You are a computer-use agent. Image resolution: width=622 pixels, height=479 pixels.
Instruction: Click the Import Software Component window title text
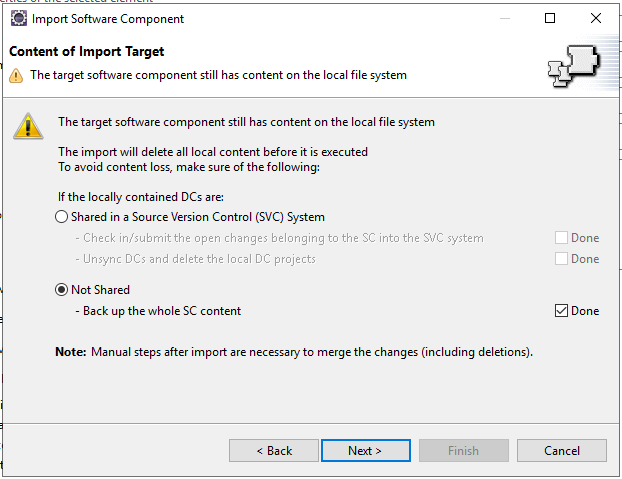coord(108,19)
